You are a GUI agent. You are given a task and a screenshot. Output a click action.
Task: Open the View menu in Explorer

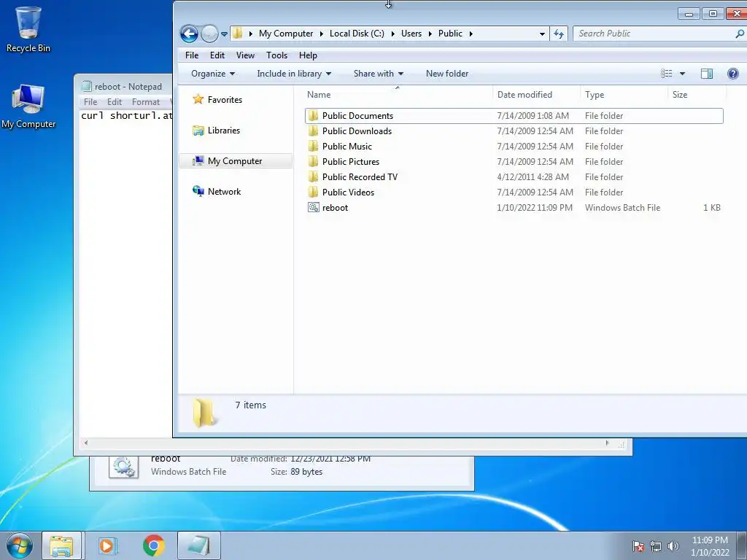pyautogui.click(x=245, y=55)
